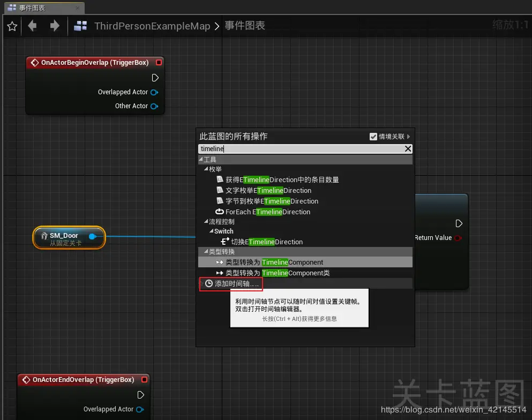532x420 pixels.
Task: Click exec output pin above Return Value
Action: pyautogui.click(x=459, y=223)
